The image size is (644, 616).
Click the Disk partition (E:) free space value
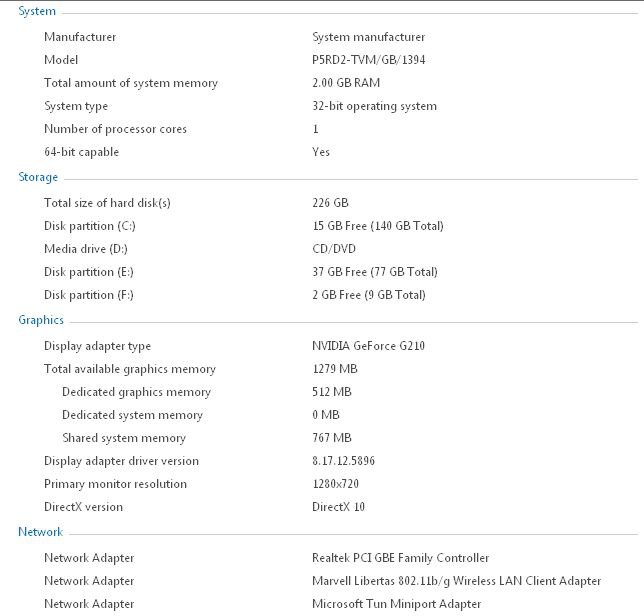[375, 272]
